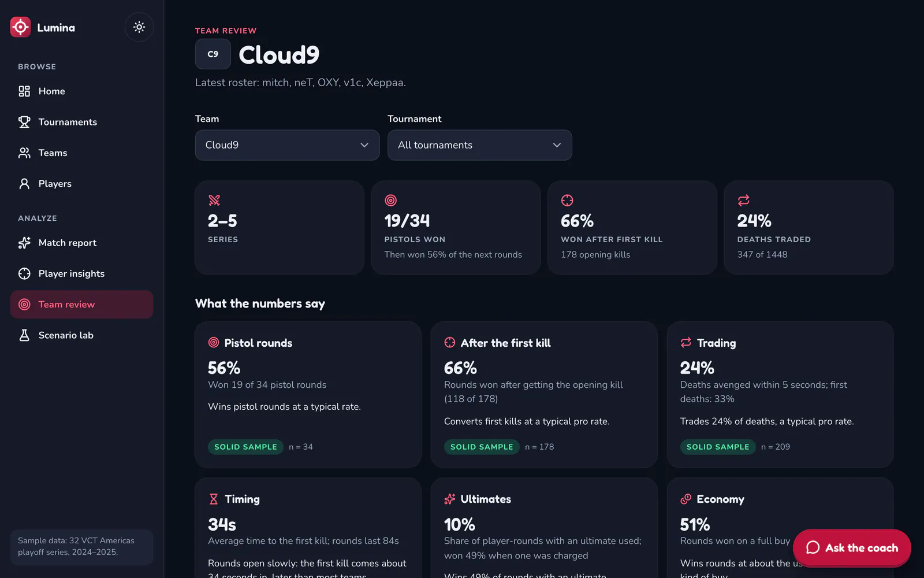This screenshot has height=578, width=924.
Task: Open Match report
Action: (x=81, y=243)
